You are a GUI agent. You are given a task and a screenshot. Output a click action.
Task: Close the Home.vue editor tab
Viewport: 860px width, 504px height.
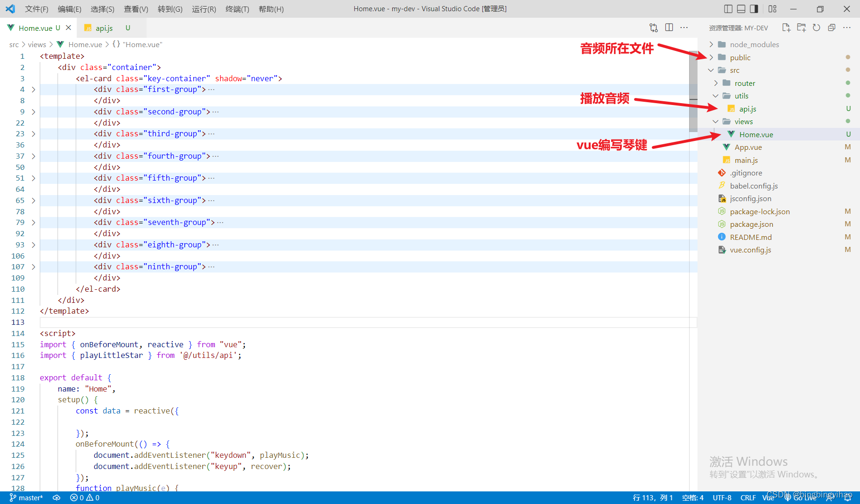(x=68, y=28)
